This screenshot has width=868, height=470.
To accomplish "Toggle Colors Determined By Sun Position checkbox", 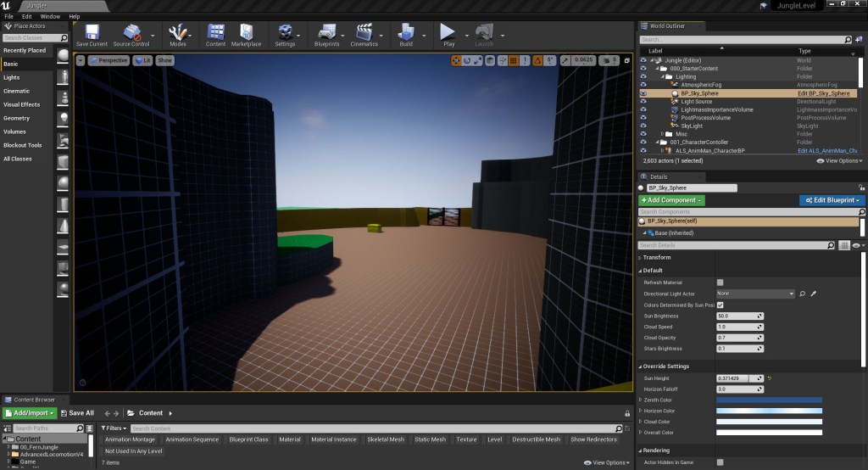I will tap(720, 305).
